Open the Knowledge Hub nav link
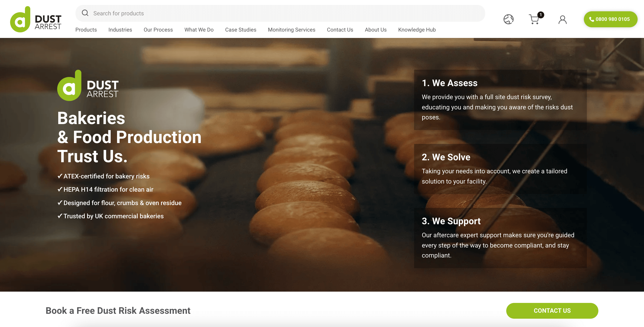 pos(417,30)
